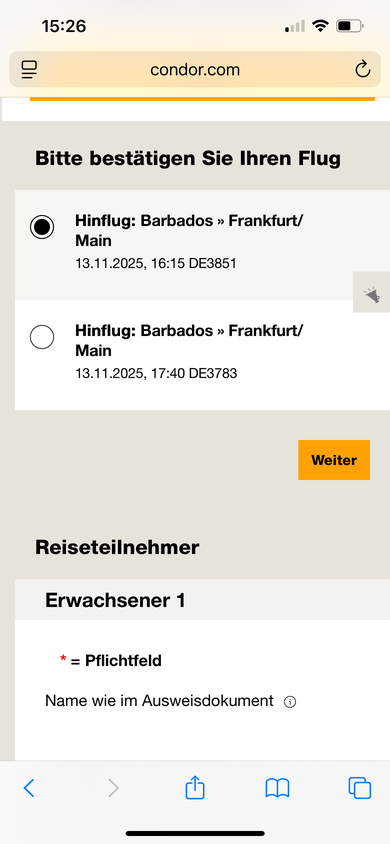Open the feedback megaphone side tab

(x=372, y=292)
